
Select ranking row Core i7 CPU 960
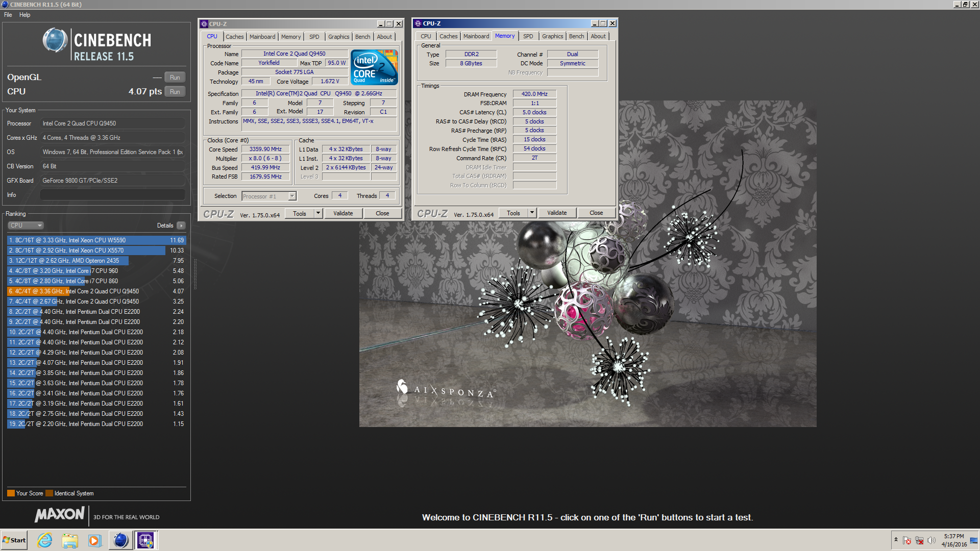pos(96,271)
